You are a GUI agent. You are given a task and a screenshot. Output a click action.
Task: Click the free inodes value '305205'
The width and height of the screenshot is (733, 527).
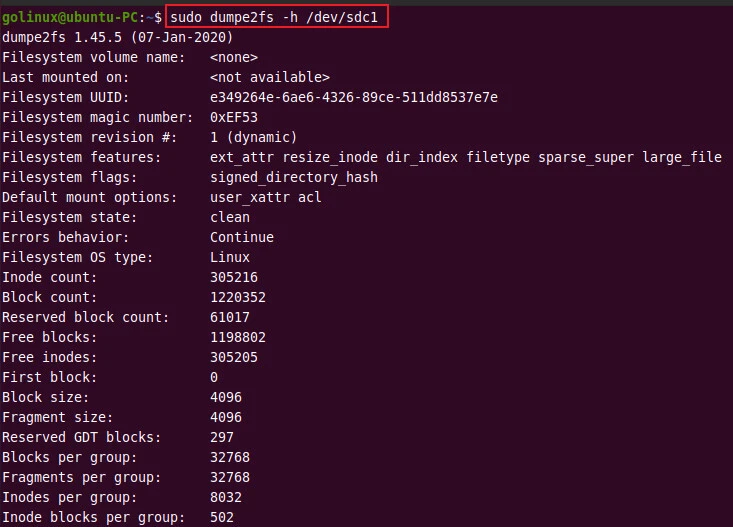pyautogui.click(x=234, y=358)
